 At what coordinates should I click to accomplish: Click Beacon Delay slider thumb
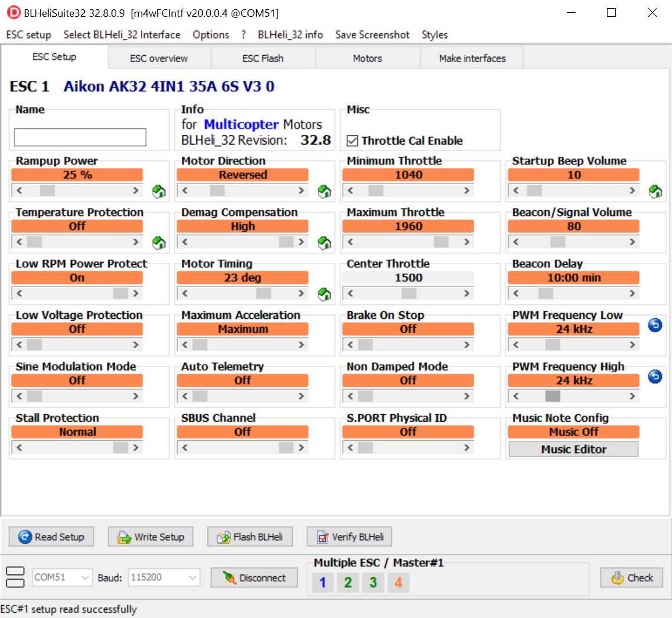[x=545, y=293]
